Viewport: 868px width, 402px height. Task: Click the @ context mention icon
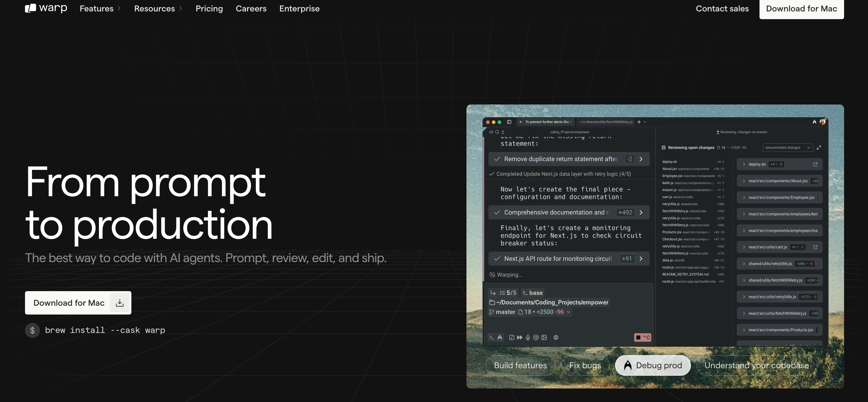(536, 337)
